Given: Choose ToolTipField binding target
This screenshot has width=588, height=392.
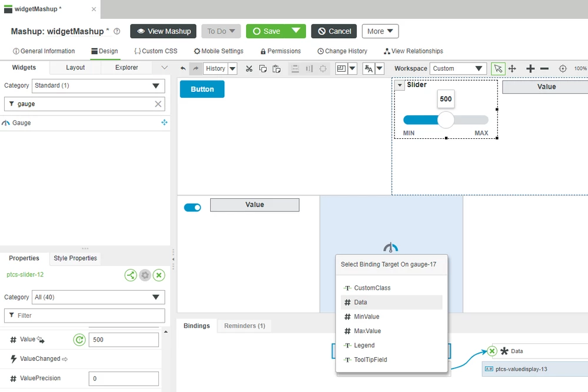Looking at the screenshot, I should click(391, 360).
